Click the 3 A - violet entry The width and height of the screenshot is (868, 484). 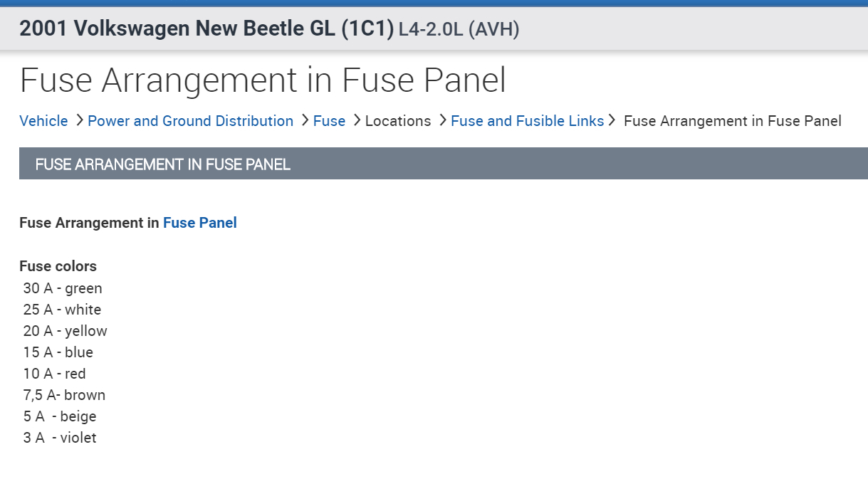60,438
